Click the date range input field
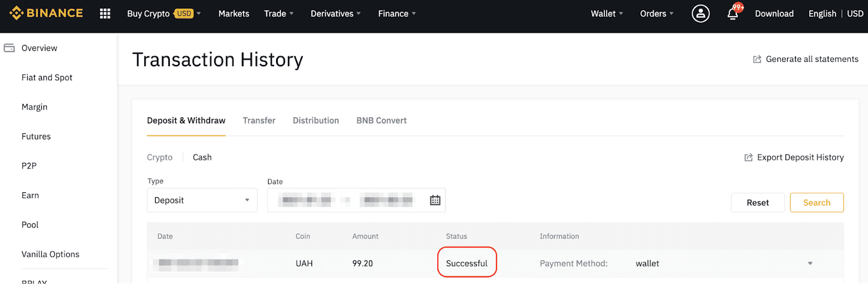The image size is (868, 284). (x=356, y=200)
